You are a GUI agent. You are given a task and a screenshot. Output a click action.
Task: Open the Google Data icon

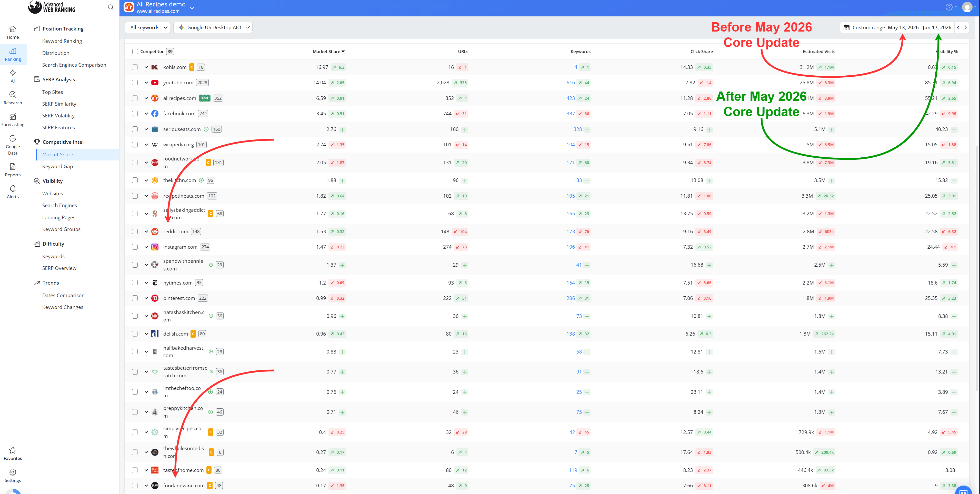click(13, 138)
